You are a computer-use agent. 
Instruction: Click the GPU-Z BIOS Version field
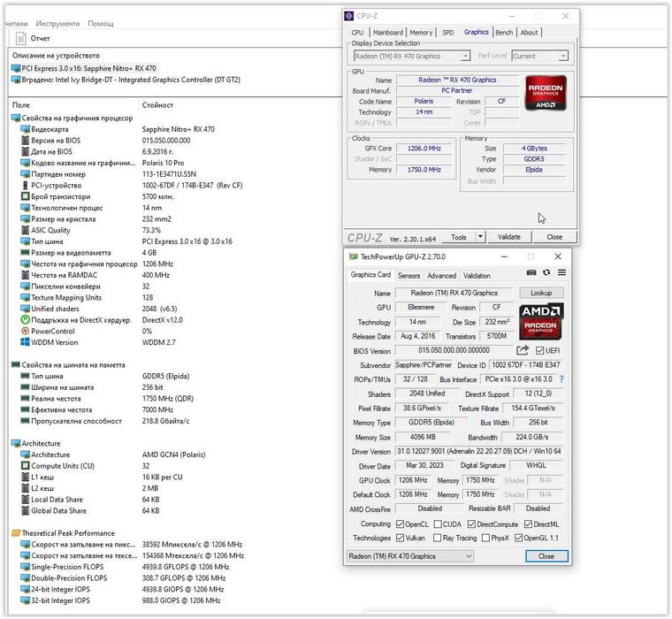point(454,350)
